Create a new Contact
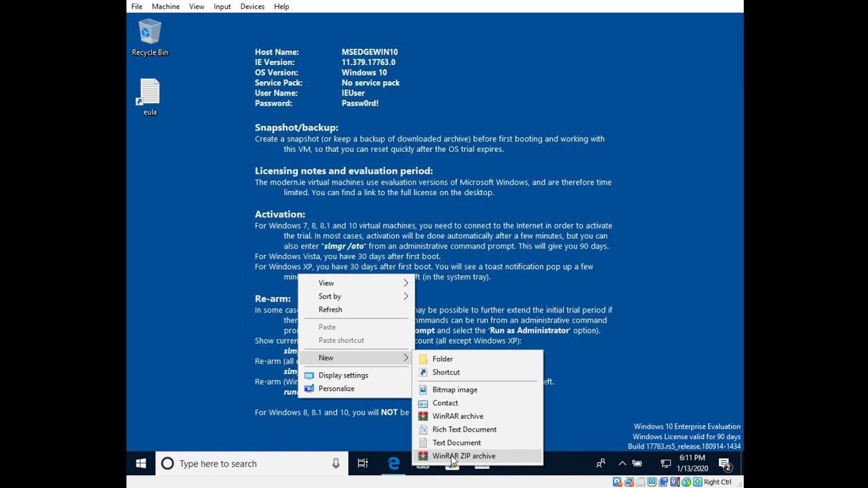The width and height of the screenshot is (868, 488). 478,403
